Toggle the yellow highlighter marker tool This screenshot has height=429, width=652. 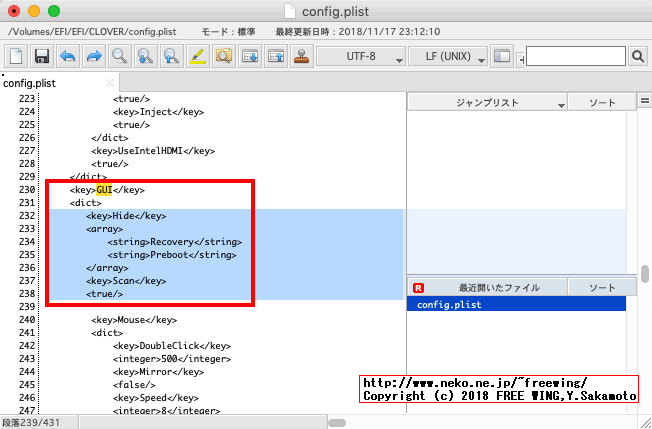click(198, 56)
